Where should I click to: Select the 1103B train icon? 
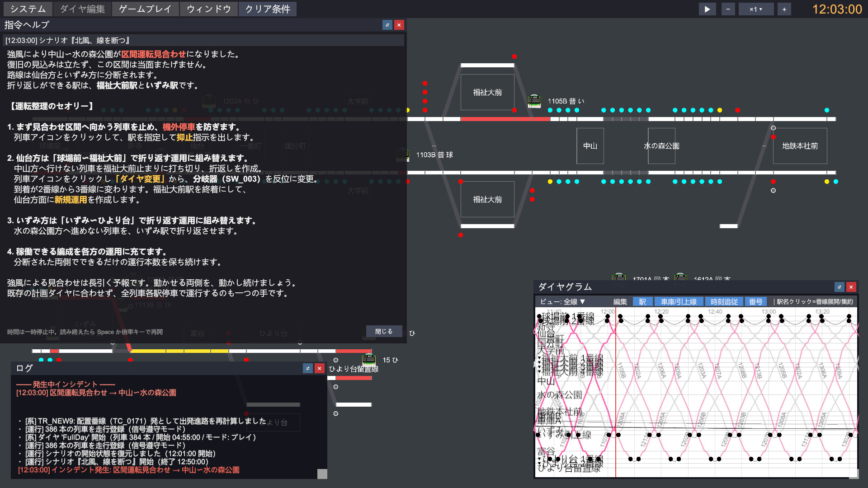[x=402, y=155]
